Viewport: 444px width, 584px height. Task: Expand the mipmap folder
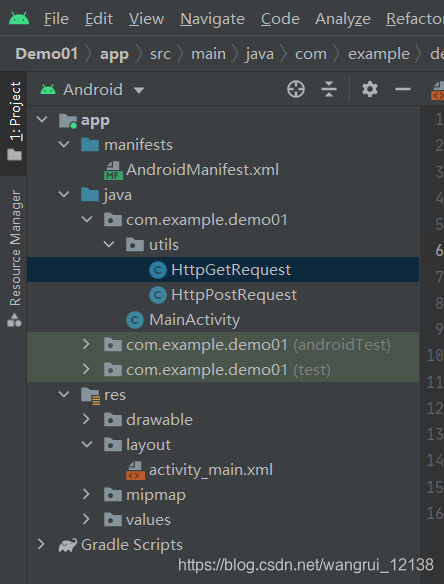pos(86,494)
